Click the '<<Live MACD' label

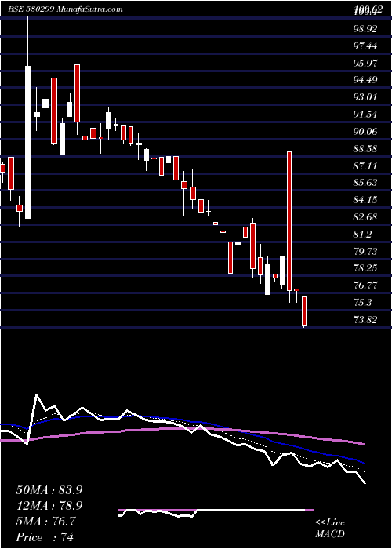click(x=330, y=529)
